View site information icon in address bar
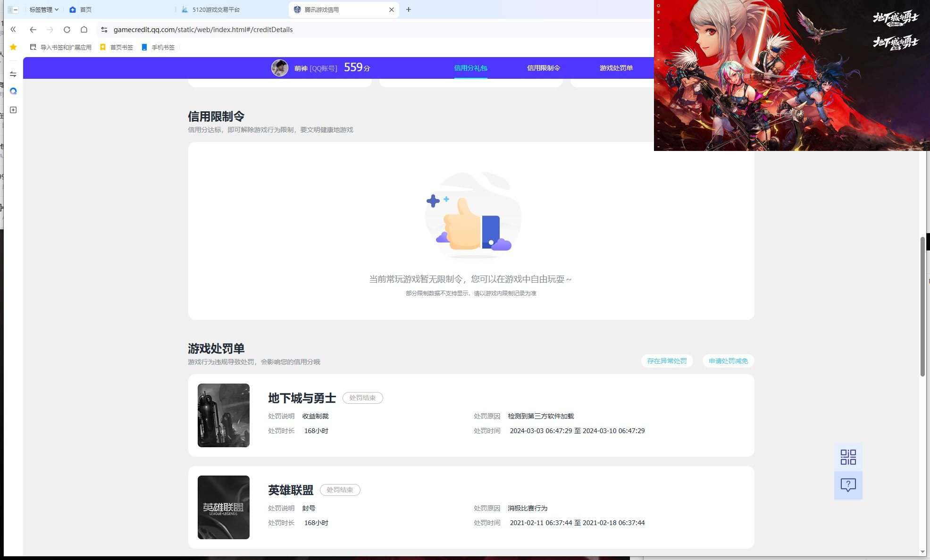Screen dimensions: 930x560 click(104, 30)
